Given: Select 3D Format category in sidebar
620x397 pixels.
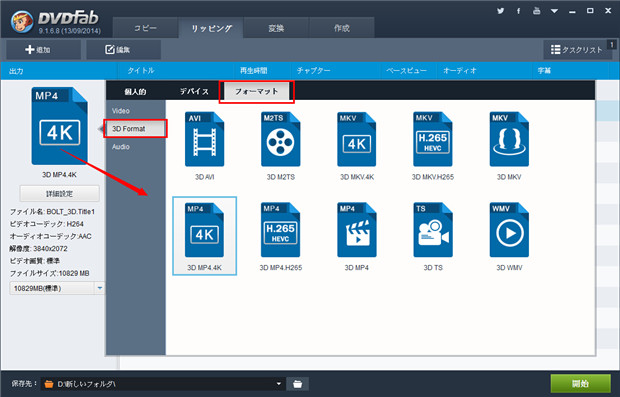Looking at the screenshot, I should click(135, 129).
